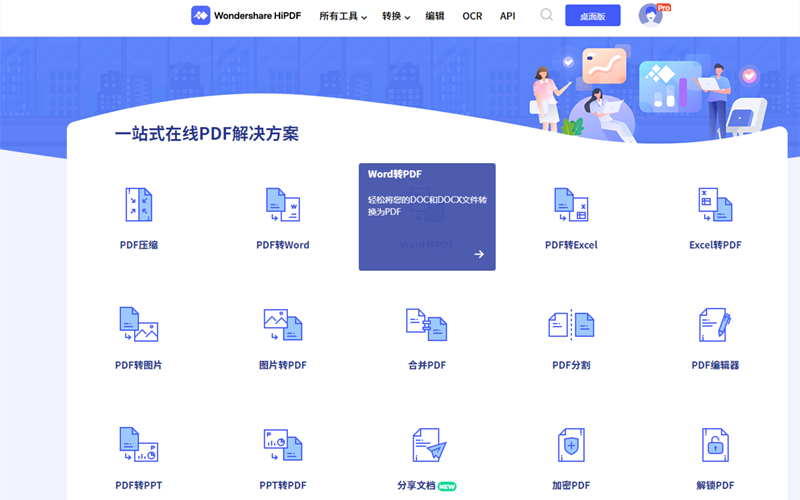Open the 编辑 menu item
Image resolution: width=800 pixels, height=500 pixels.
click(x=435, y=16)
